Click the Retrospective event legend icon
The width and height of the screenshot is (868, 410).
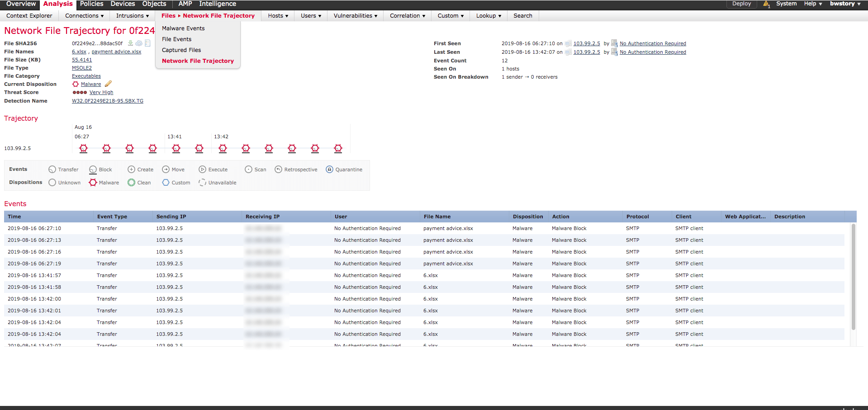pos(278,170)
